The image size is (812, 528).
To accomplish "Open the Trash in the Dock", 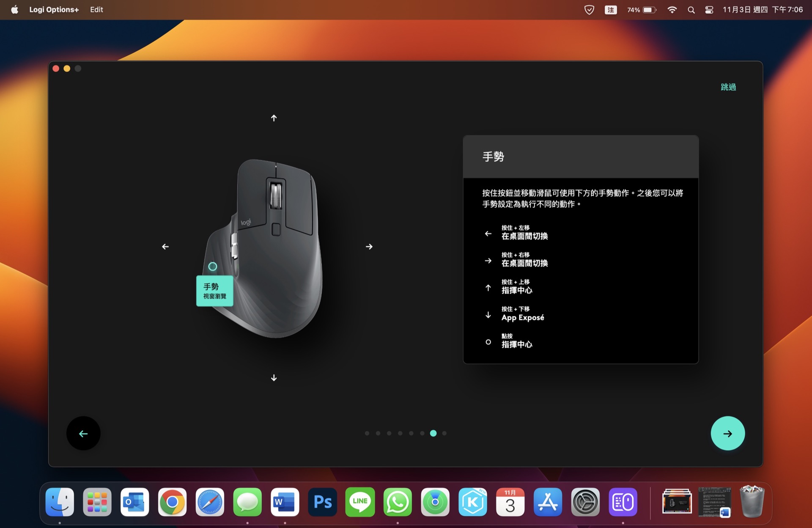I will click(x=752, y=501).
